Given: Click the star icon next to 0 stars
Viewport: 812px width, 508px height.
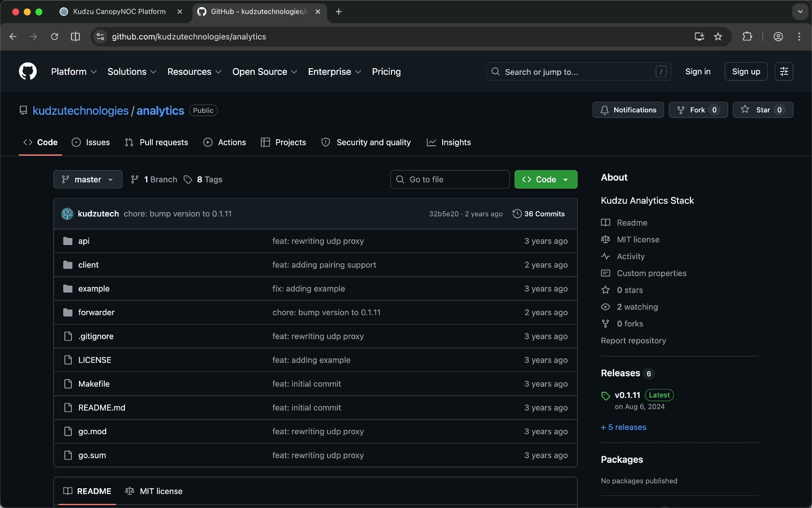Looking at the screenshot, I should point(606,290).
